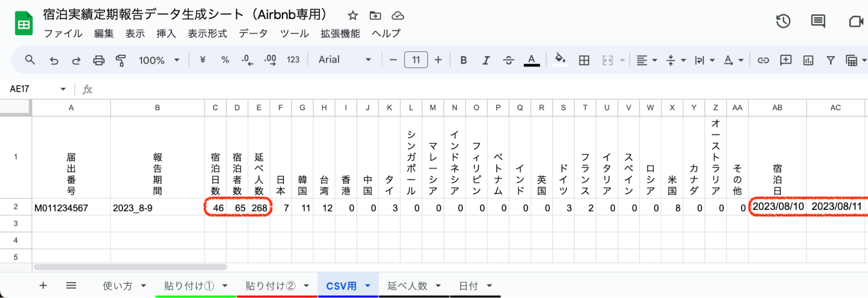The height and width of the screenshot is (298, 868).
Task: Open the fill color paint bucket
Action: click(560, 59)
